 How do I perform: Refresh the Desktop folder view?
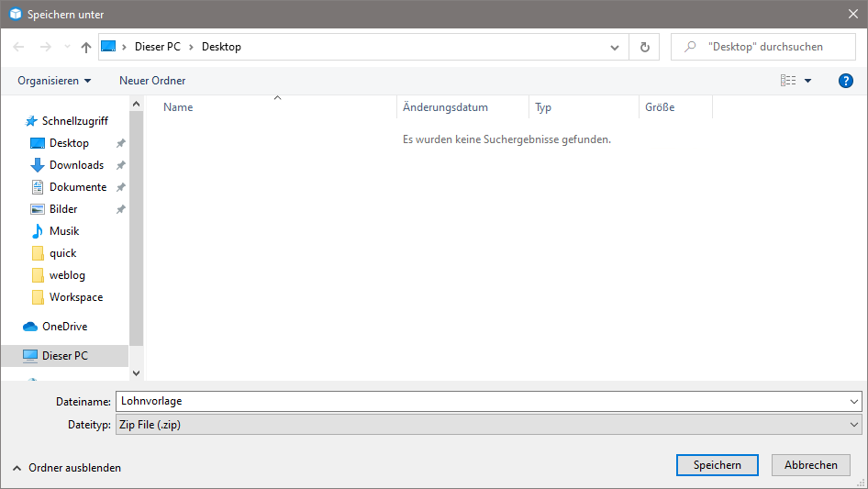coord(645,47)
